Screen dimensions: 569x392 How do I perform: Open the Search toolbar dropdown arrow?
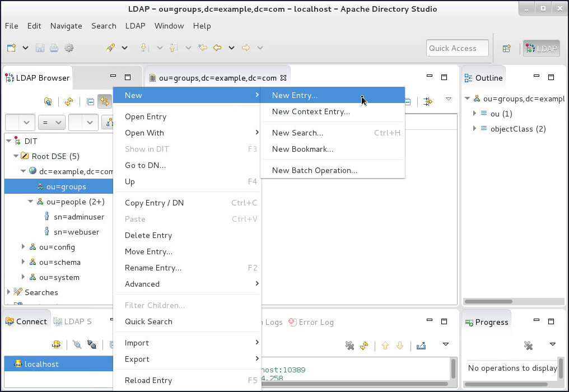click(x=124, y=48)
